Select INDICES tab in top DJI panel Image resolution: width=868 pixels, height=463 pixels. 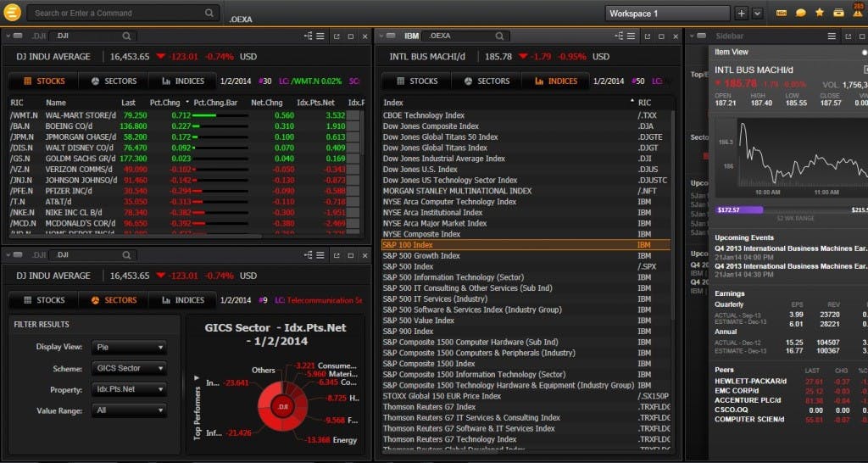(183, 81)
